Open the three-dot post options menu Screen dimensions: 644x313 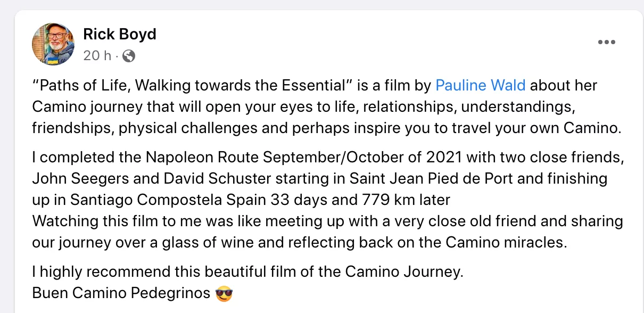pos(607,43)
